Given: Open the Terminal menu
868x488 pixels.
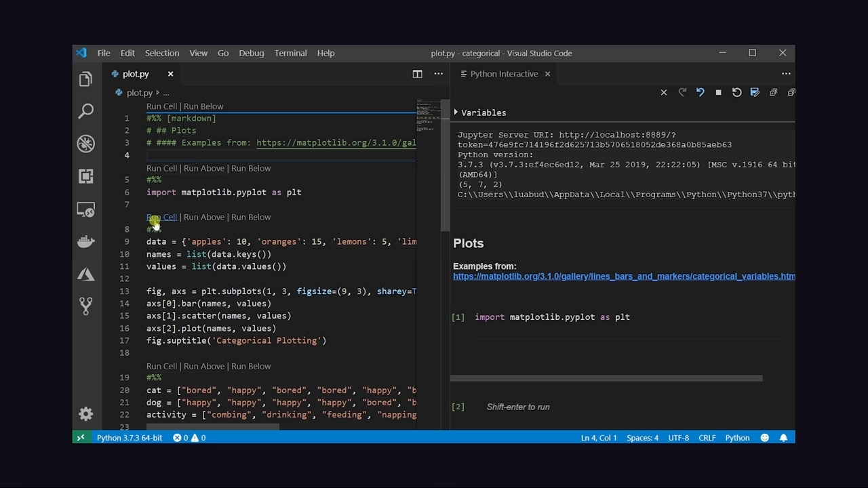Looking at the screenshot, I should 290,53.
